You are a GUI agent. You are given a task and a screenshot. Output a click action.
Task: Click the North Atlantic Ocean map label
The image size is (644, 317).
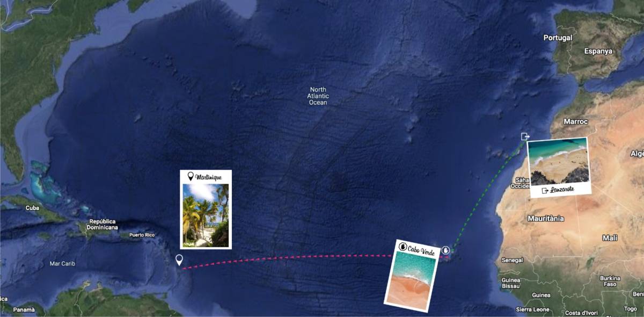[318, 96]
